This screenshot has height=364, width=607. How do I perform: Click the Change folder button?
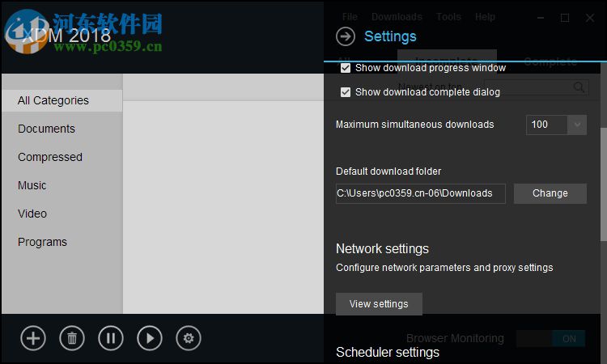550,193
